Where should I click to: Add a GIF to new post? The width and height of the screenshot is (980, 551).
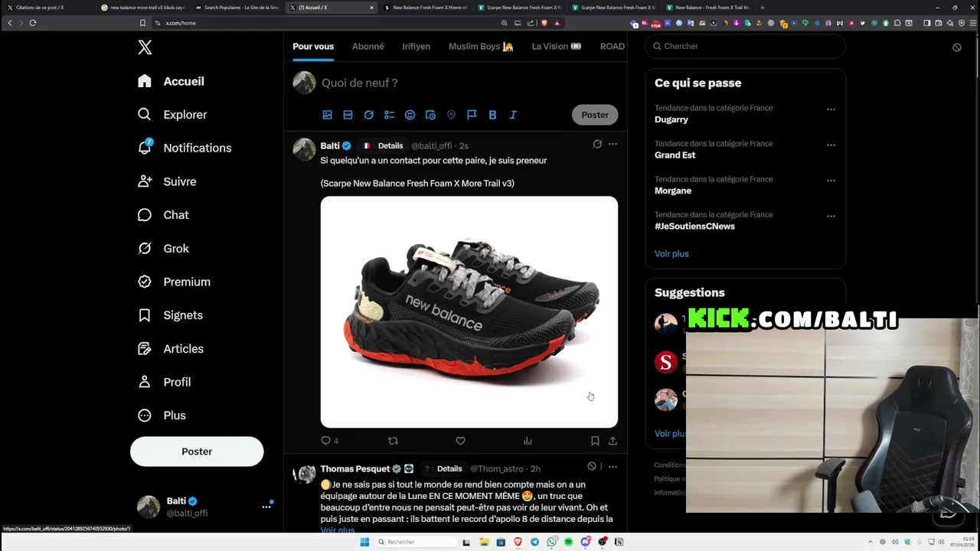[x=348, y=115]
